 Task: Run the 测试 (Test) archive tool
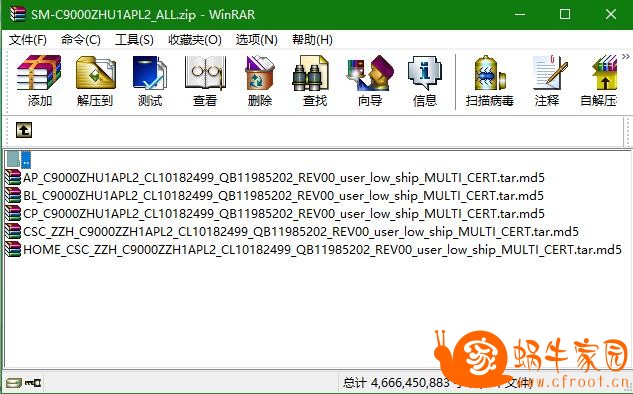coord(150,81)
